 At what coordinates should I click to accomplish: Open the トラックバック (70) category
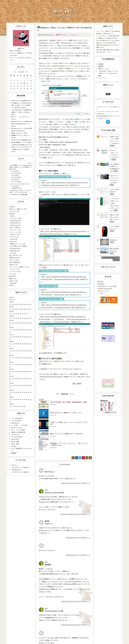15,272
